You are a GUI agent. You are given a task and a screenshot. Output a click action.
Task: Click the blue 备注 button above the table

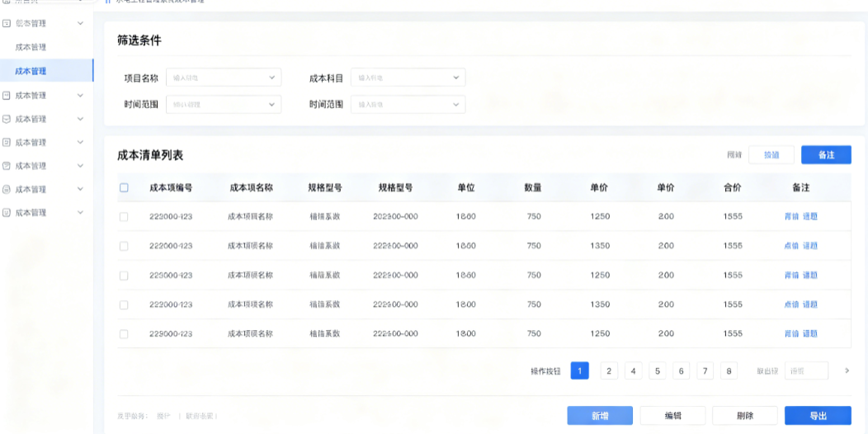[826, 155]
